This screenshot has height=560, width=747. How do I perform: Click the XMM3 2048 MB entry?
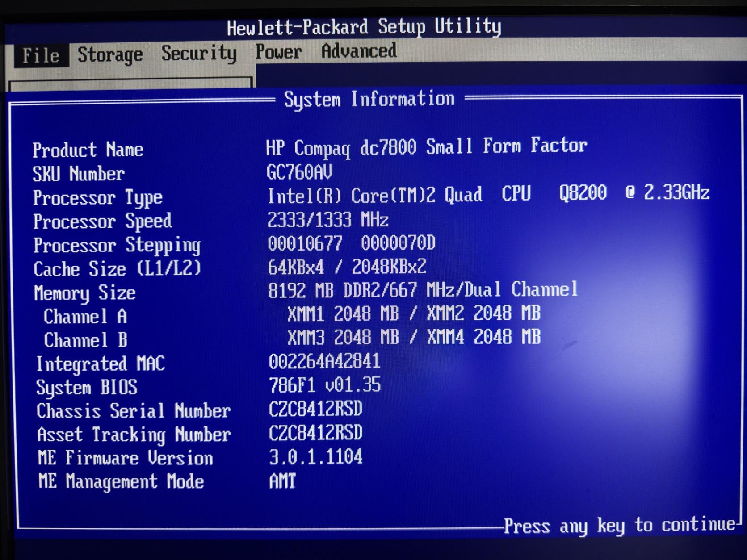(343, 338)
